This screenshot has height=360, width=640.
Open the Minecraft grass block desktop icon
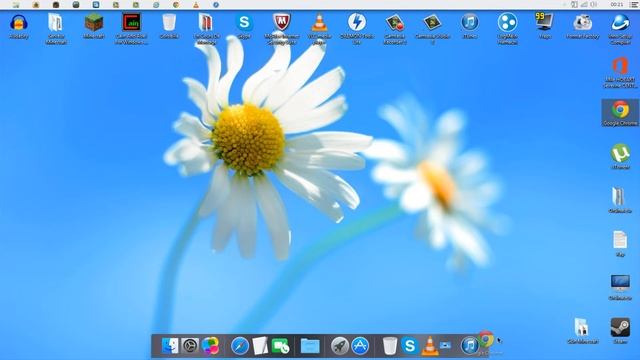click(93, 22)
